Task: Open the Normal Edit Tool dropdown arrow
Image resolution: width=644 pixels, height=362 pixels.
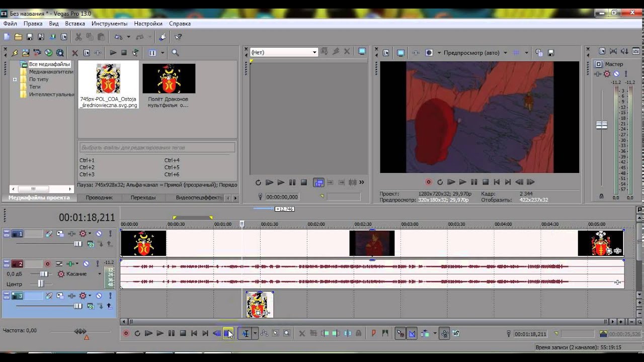Action: 255,333
